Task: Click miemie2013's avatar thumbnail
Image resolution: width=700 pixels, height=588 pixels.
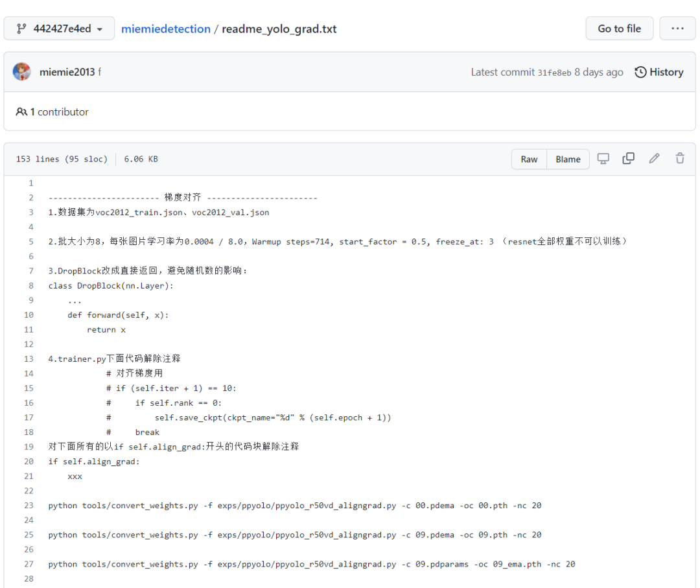Action: (x=22, y=71)
